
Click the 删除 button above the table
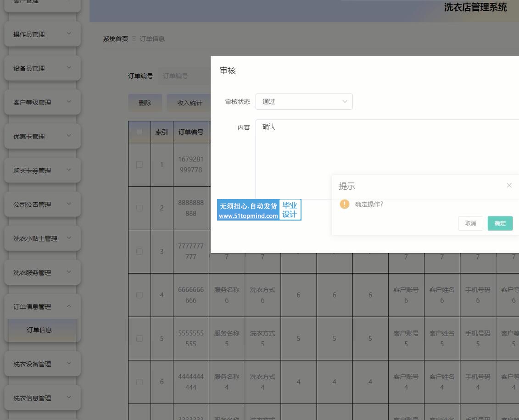(x=145, y=103)
